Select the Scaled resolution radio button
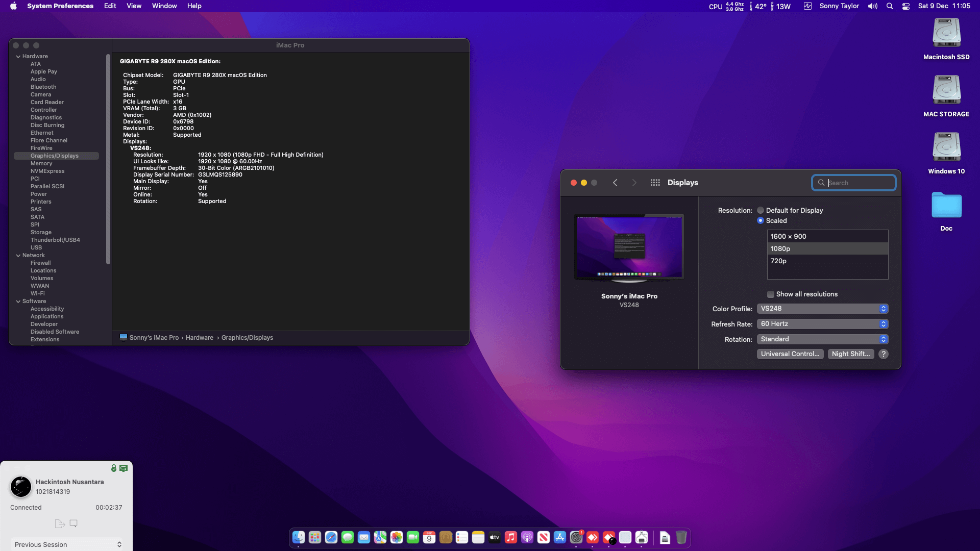This screenshot has height=551, width=980. click(761, 220)
